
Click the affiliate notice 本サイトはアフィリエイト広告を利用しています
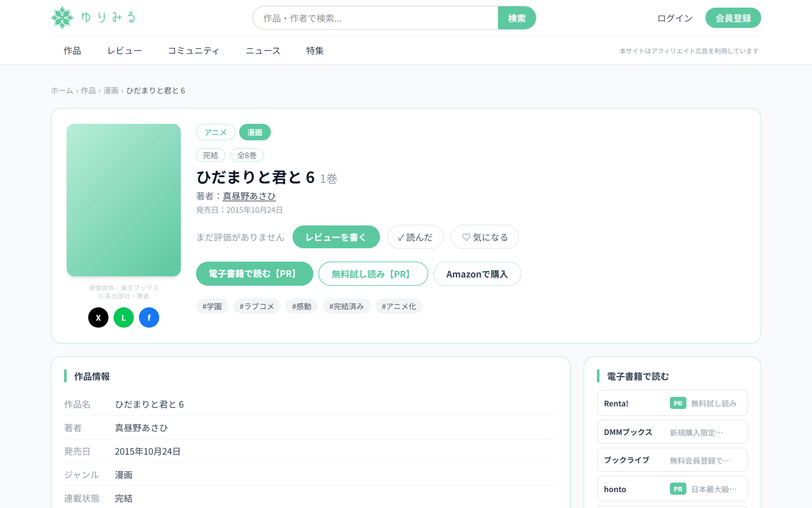[689, 51]
